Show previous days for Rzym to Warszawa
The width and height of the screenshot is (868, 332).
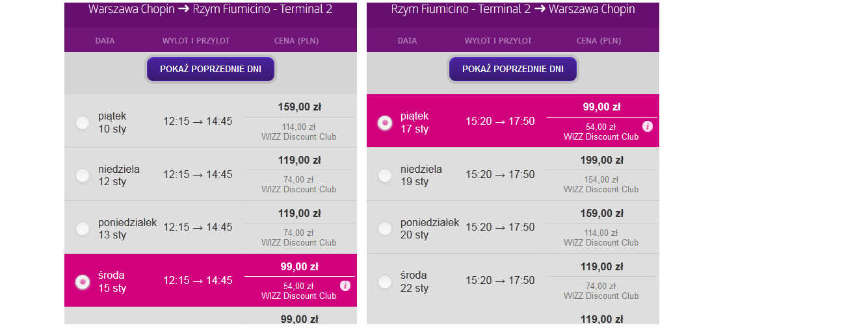pyautogui.click(x=513, y=69)
